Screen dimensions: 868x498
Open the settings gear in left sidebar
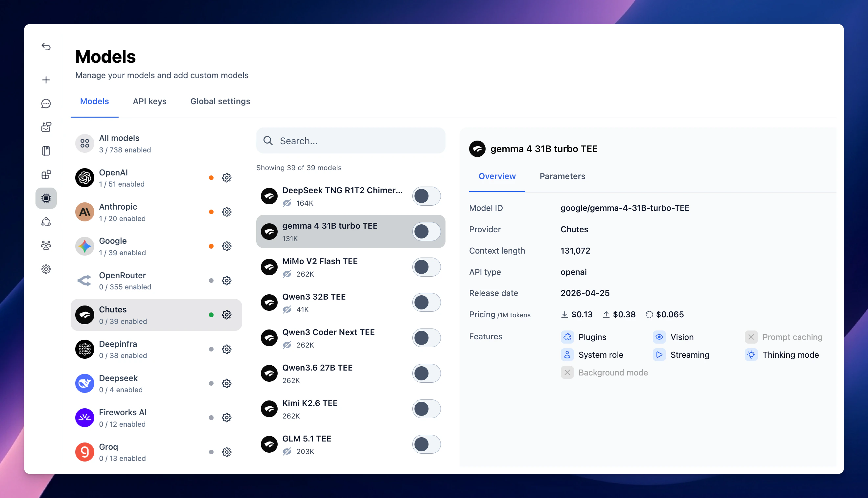[46, 269]
